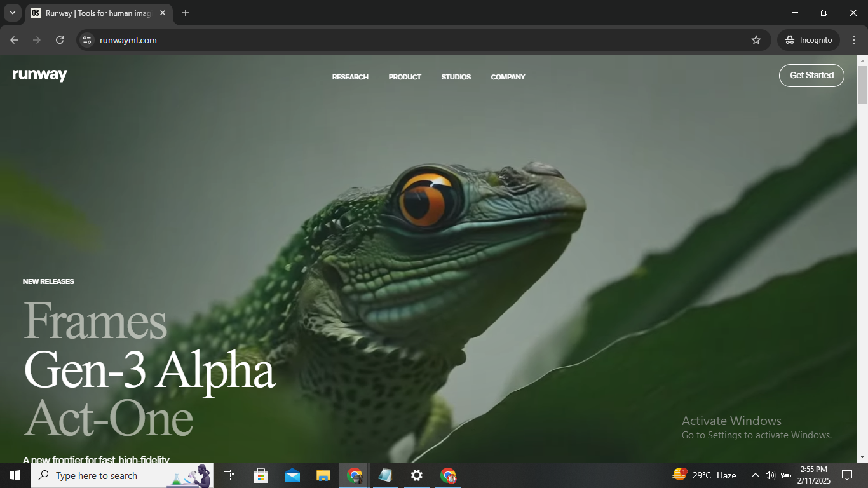Screen dimensions: 868x488
Task: Switch to the active Chrome taskbar icon
Action: (355, 475)
